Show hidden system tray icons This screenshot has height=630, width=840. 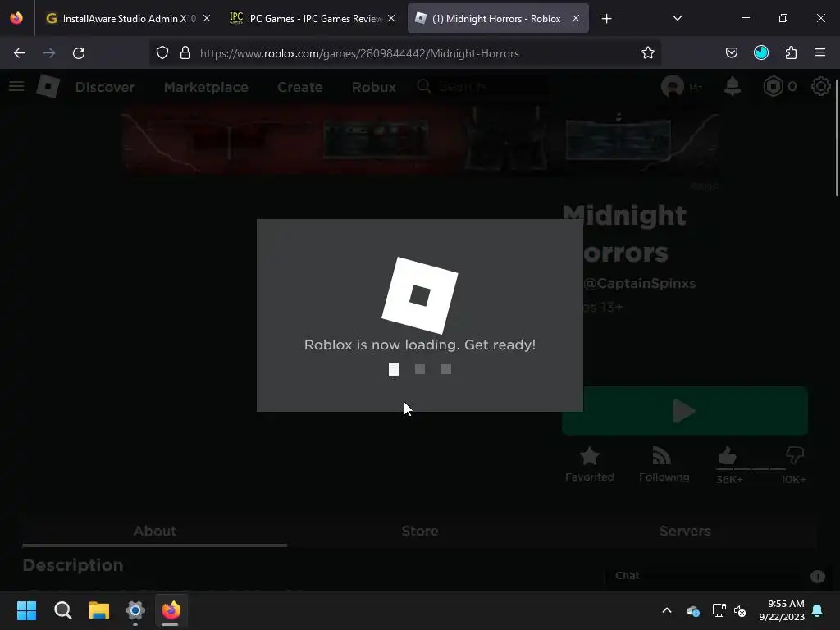pos(667,610)
